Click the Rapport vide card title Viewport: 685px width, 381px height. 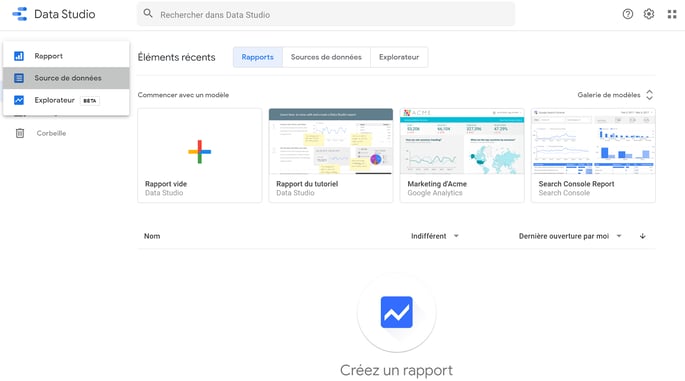[x=166, y=184]
